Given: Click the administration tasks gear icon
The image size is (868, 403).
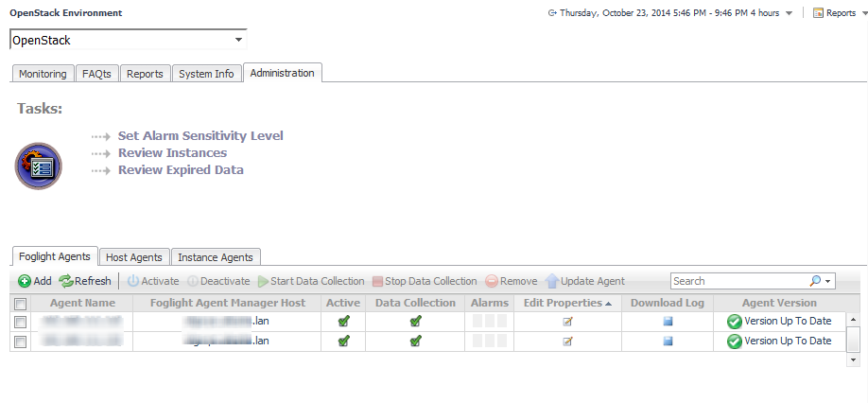Looking at the screenshot, I should point(38,166).
